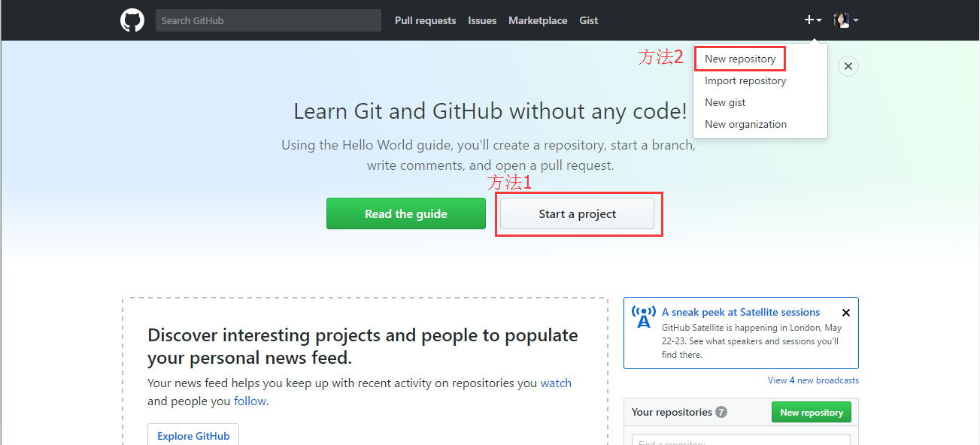View 4 new broadcasts link
Viewport: 980px width, 445px height.
[813, 380]
